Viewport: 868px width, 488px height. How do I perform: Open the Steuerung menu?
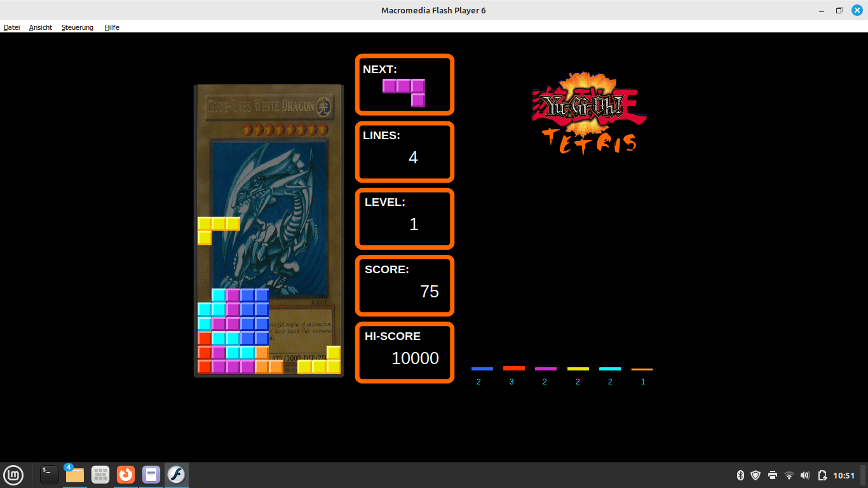click(78, 27)
